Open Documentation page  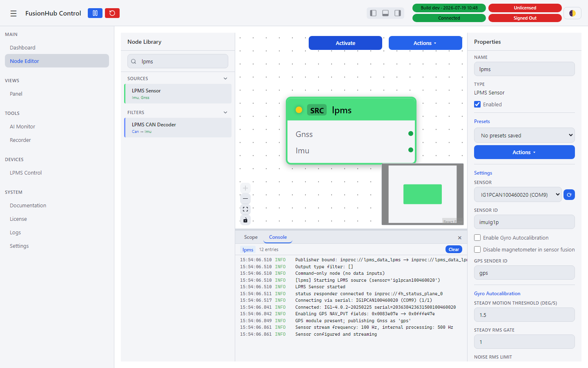pyautogui.click(x=57, y=205)
